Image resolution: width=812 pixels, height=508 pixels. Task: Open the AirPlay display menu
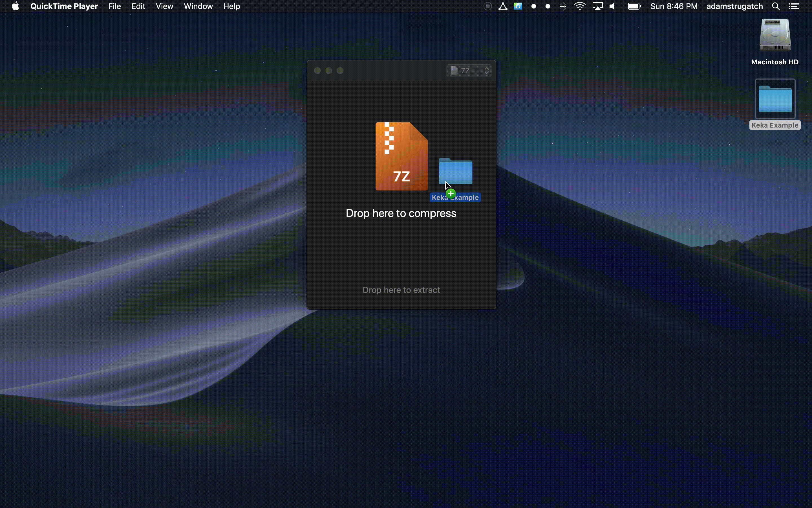pyautogui.click(x=598, y=6)
